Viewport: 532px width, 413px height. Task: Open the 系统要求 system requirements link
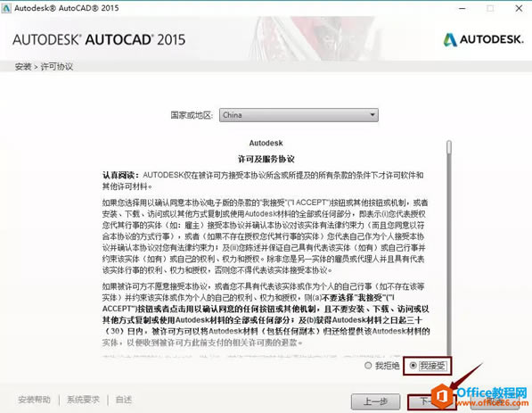(x=83, y=400)
